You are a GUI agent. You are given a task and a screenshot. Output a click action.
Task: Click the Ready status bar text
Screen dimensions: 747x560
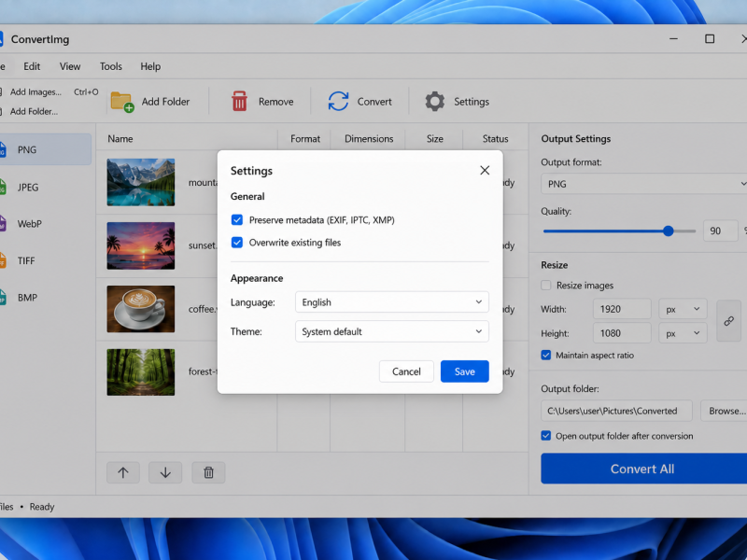click(42, 507)
